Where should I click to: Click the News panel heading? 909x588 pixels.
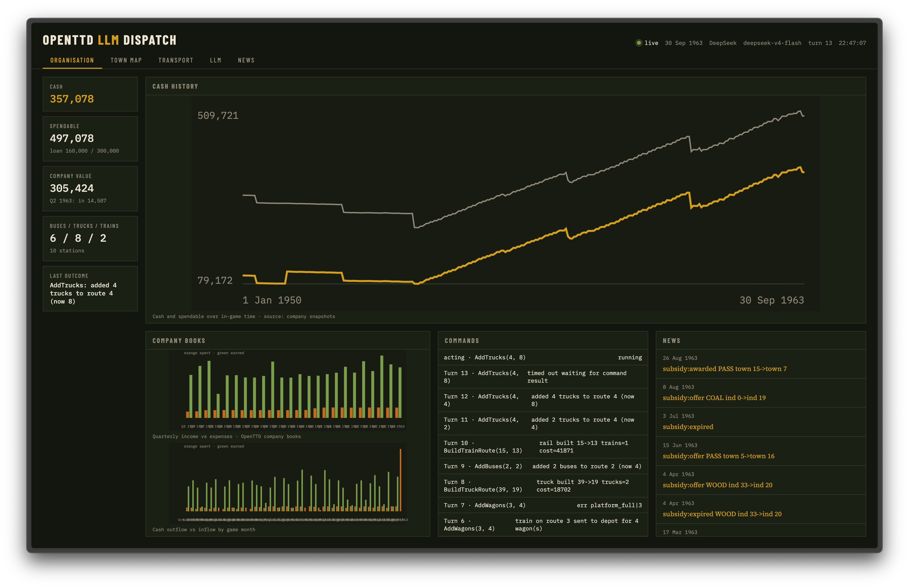coord(671,341)
